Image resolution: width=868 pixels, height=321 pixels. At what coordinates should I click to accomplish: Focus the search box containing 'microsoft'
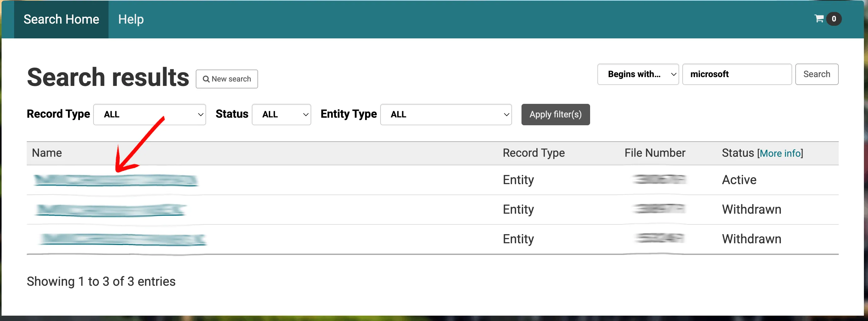[x=737, y=74]
